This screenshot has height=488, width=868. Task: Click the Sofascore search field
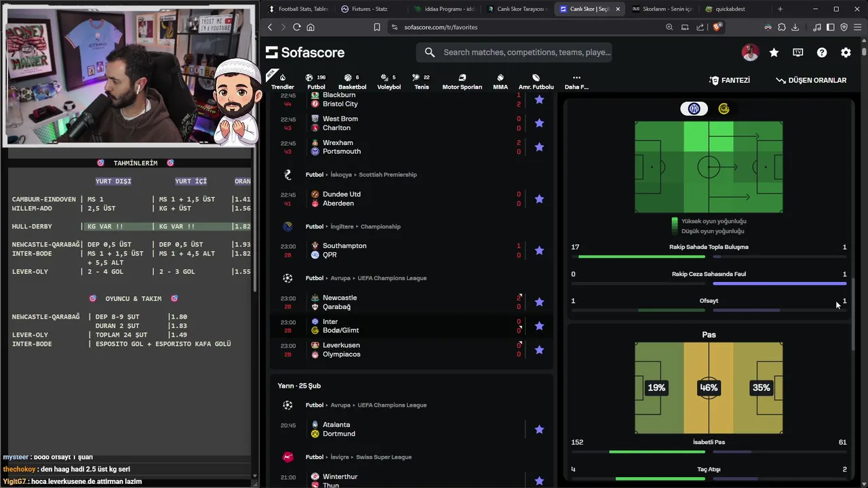515,52
